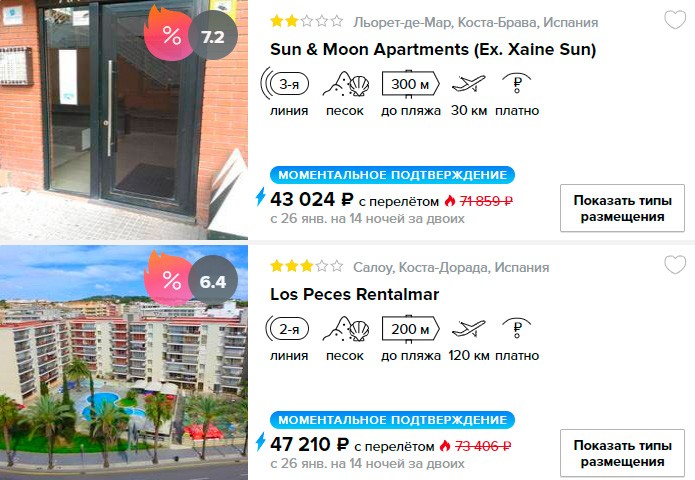This screenshot has height=480, width=695.
Task: Click the 6.4 rating badge
Action: point(213,281)
